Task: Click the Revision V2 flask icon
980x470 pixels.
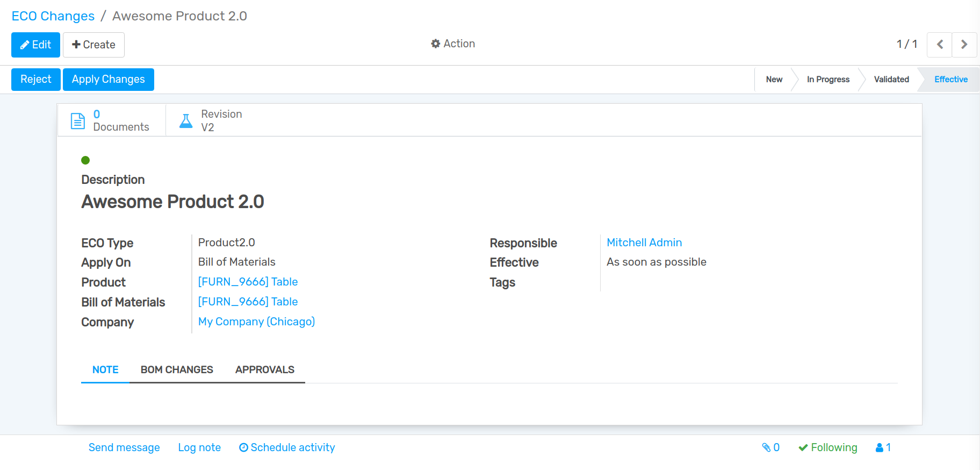Action: tap(186, 121)
